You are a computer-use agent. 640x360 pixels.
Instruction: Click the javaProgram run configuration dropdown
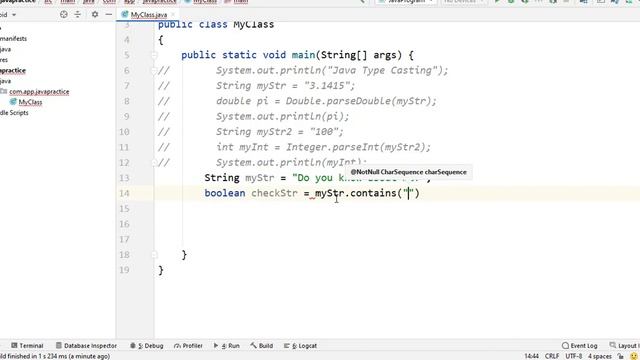[406, 2]
